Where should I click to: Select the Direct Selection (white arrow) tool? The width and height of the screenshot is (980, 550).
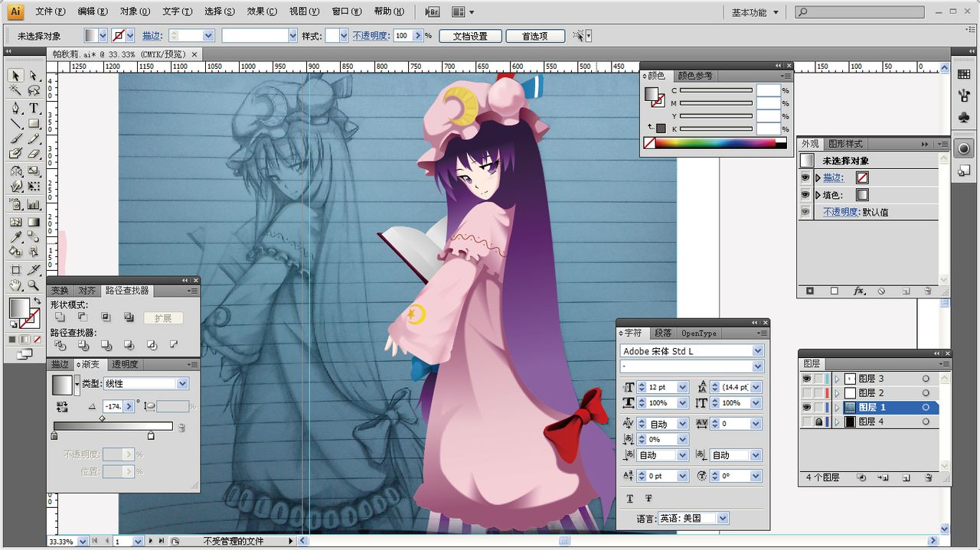click(x=34, y=76)
